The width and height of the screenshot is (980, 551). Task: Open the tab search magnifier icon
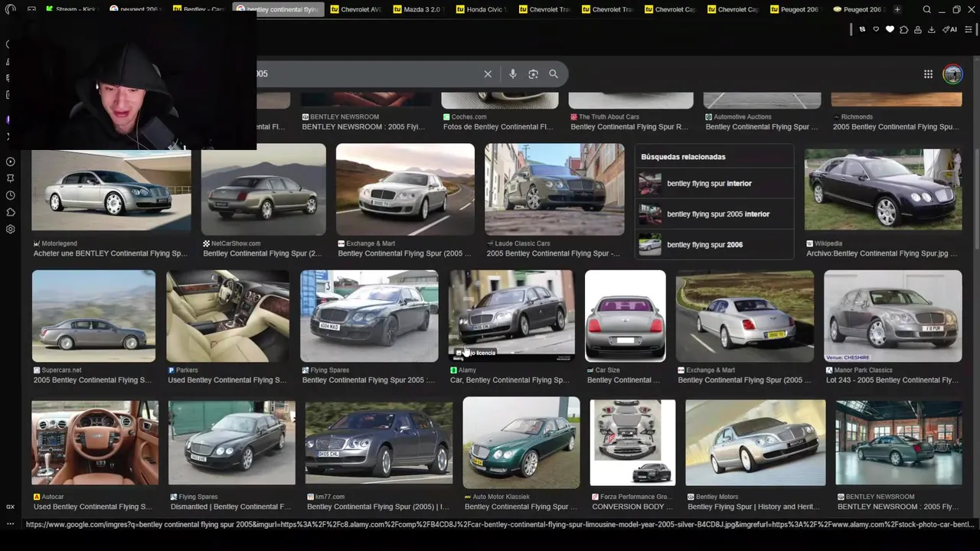coord(927,9)
